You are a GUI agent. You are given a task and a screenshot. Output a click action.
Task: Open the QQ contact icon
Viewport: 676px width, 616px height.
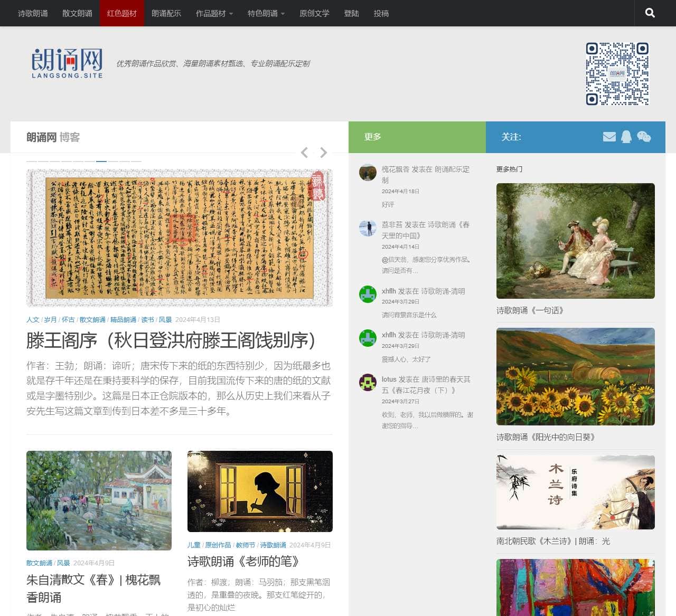627,137
